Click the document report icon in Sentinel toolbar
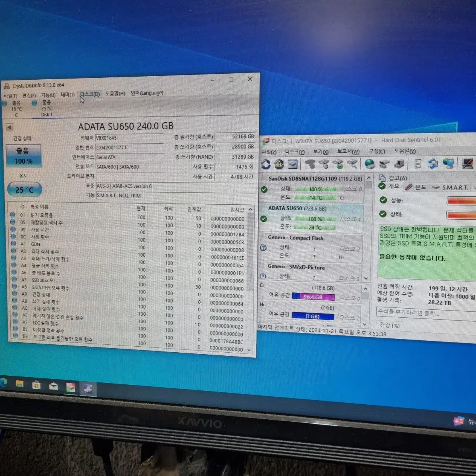This screenshot has height=476, width=476. (418, 163)
